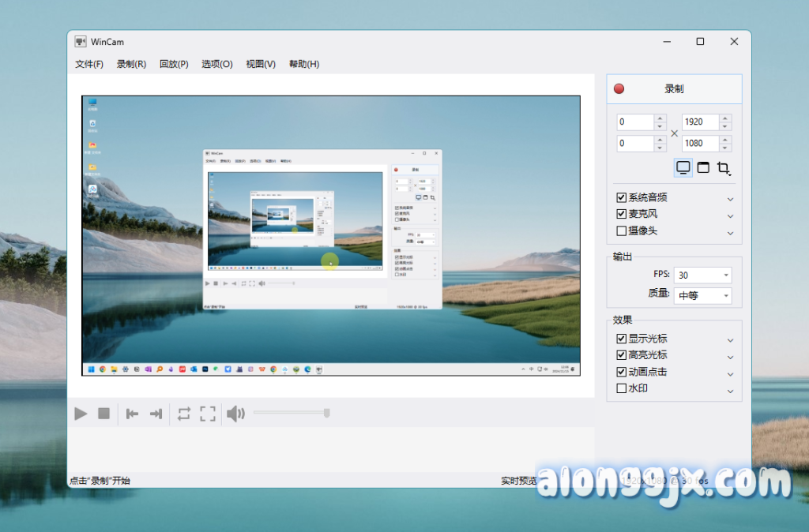Click the Stop playback square icon
Screen dimensions: 809x532
(x=103, y=414)
